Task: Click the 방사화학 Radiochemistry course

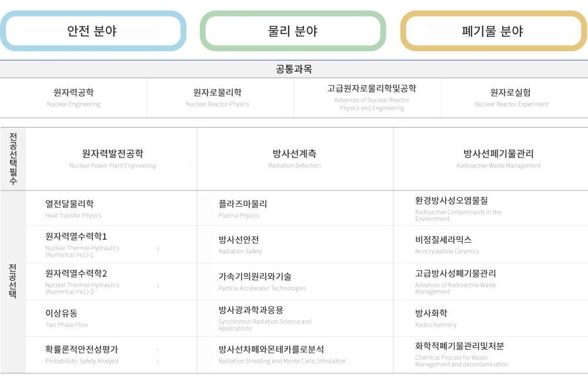Action: (431, 313)
